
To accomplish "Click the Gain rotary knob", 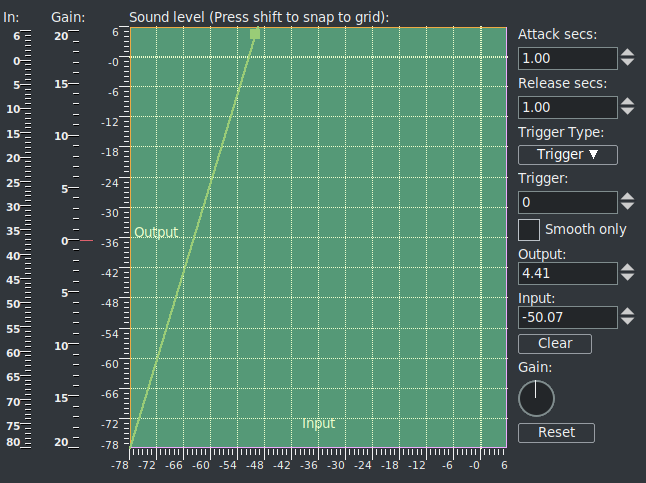I will point(537,398).
